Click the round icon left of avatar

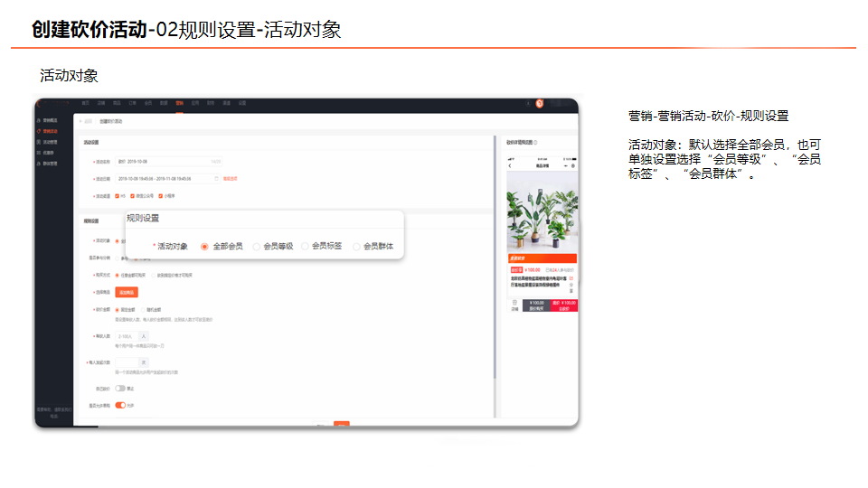[x=528, y=103]
